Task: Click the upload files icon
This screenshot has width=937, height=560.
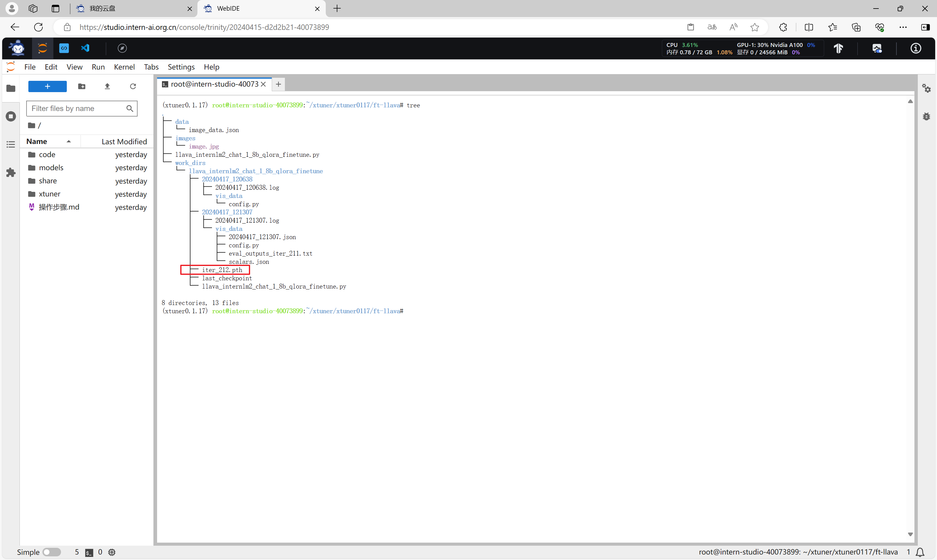Action: pos(107,86)
